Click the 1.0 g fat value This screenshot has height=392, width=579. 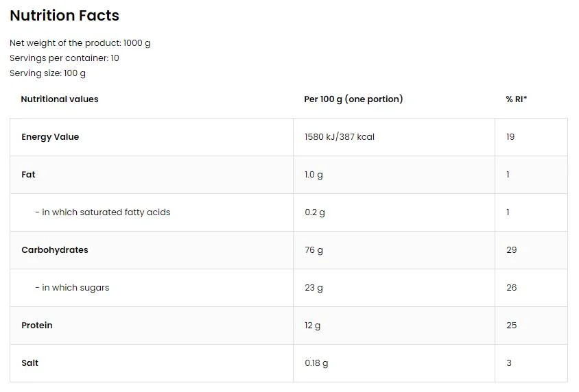pos(314,175)
